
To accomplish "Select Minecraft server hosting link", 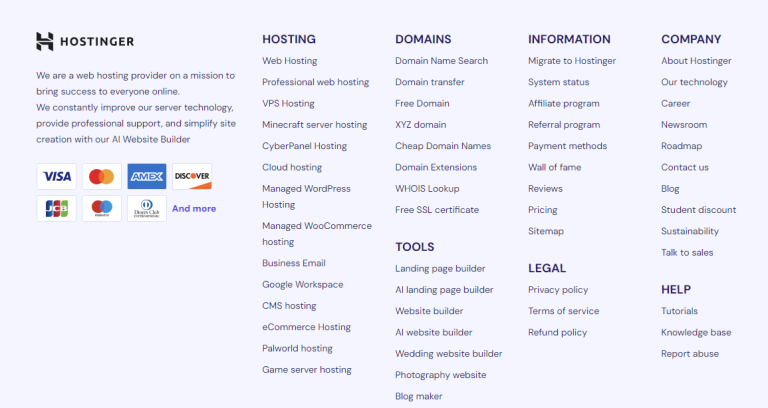I will click(x=314, y=125).
